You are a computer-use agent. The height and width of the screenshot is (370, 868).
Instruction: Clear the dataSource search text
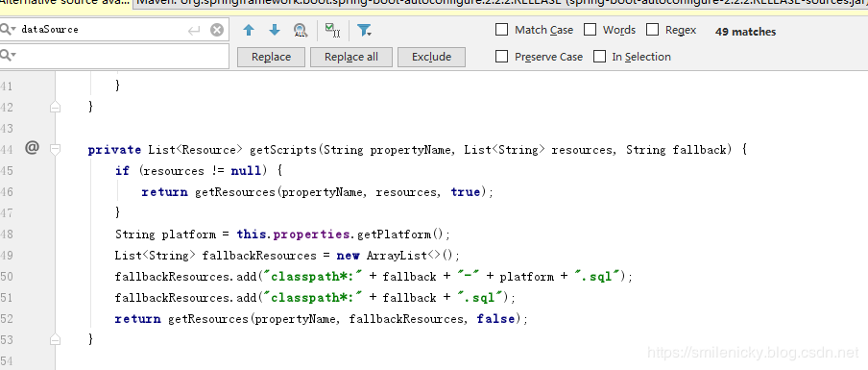point(217,30)
